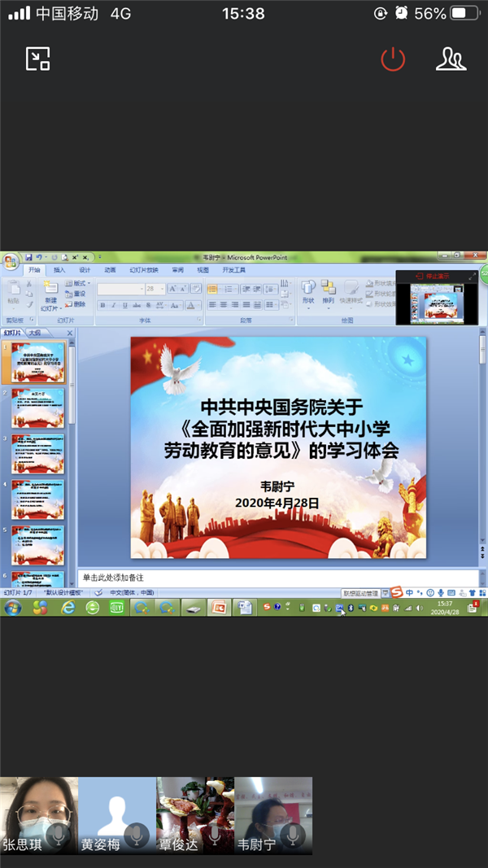Click the Internet Explorer taskbar icon

(68, 608)
